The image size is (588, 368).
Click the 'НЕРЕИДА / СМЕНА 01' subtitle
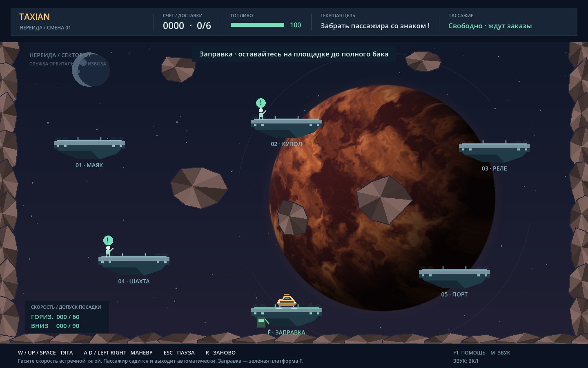point(45,28)
